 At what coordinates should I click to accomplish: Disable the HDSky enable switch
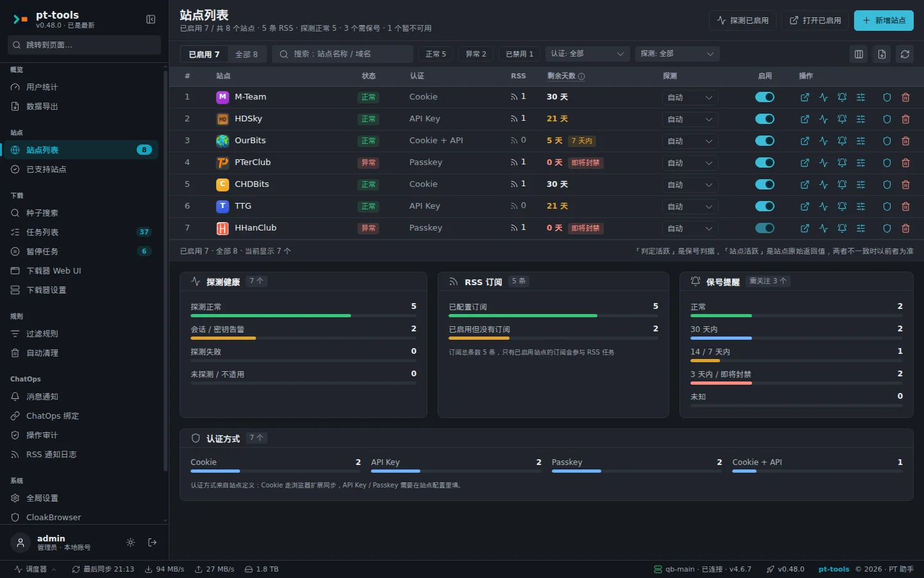(x=765, y=119)
